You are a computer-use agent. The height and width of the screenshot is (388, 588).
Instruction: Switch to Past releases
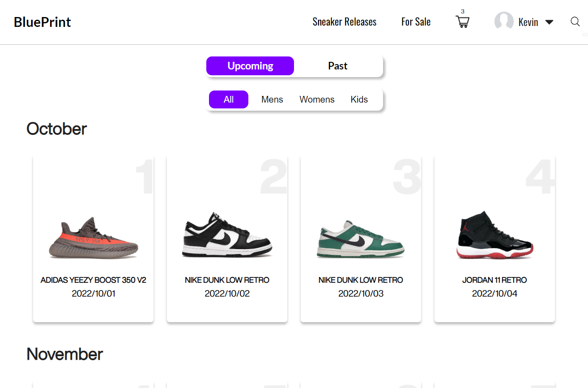click(337, 66)
